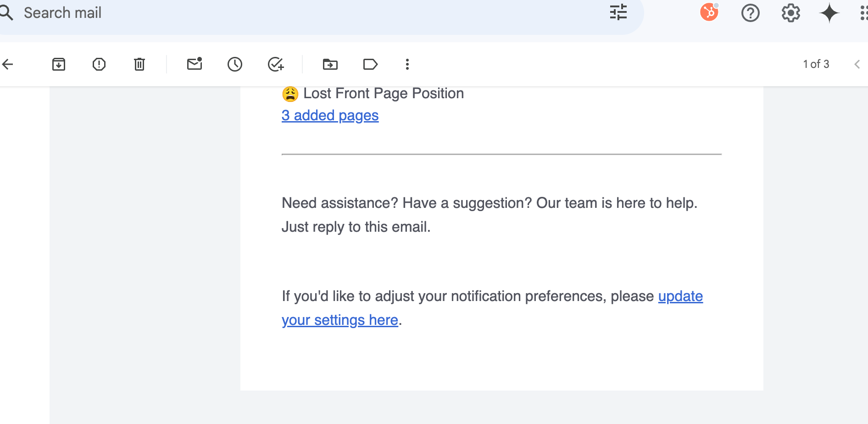Open the '3 added pages' link
The height and width of the screenshot is (424, 868).
coord(330,115)
